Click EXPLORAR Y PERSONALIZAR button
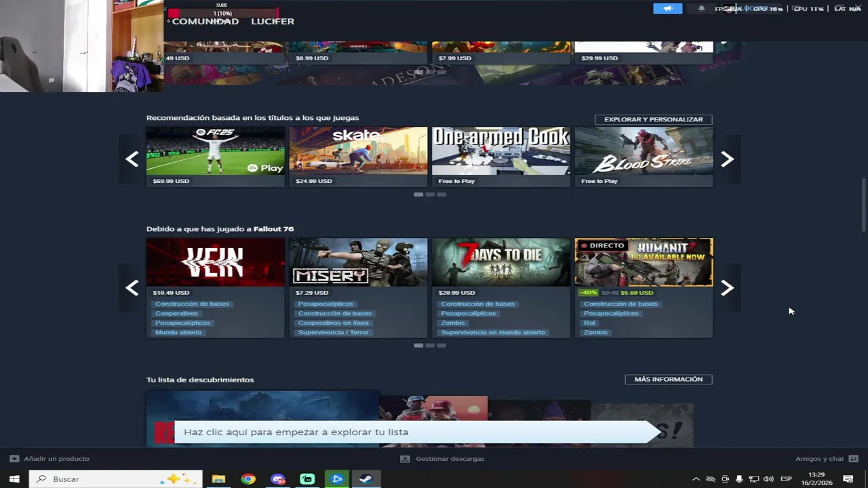 tap(654, 119)
